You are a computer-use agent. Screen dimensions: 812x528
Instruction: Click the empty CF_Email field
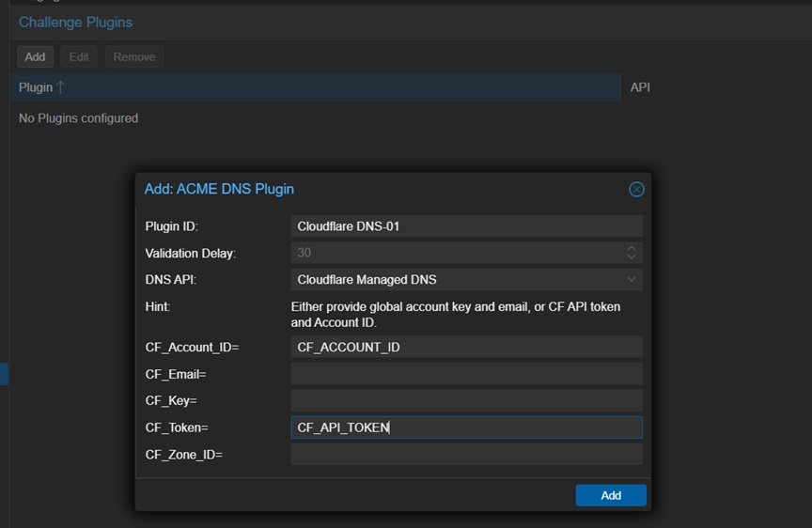pyautogui.click(x=466, y=374)
